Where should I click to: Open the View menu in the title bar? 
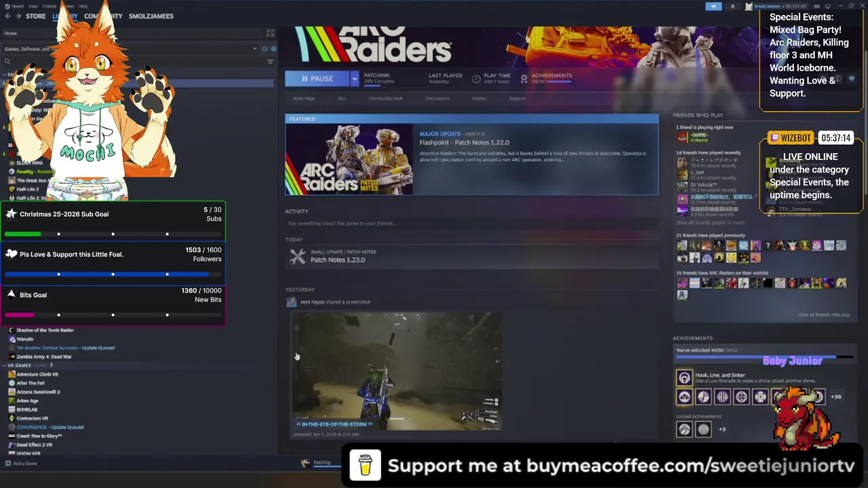coord(33,6)
